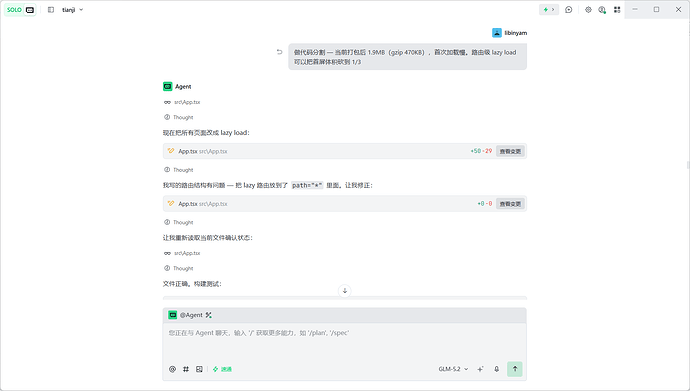Click text '文件正确。构建测试:'

[x=192, y=284]
